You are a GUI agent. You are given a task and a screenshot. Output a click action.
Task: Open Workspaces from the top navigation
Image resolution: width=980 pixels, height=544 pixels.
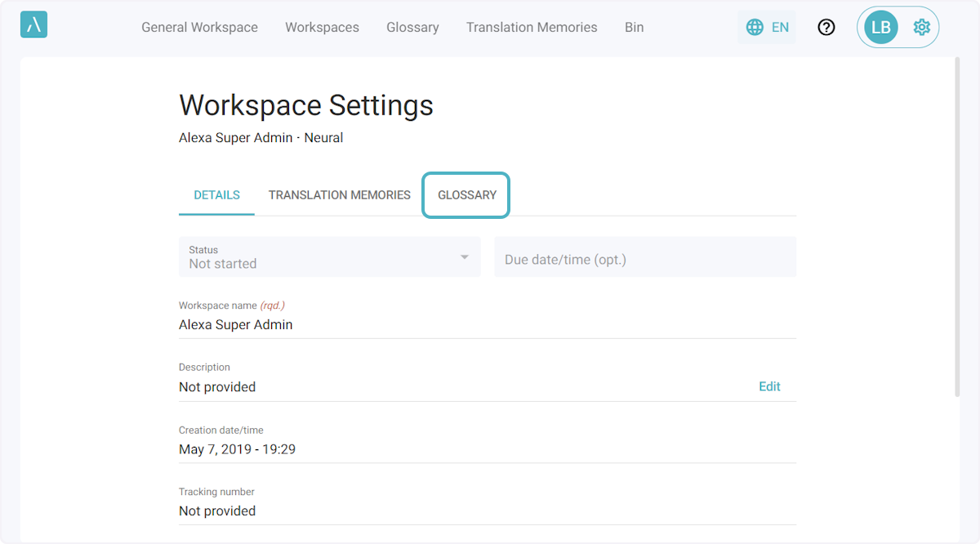click(322, 27)
